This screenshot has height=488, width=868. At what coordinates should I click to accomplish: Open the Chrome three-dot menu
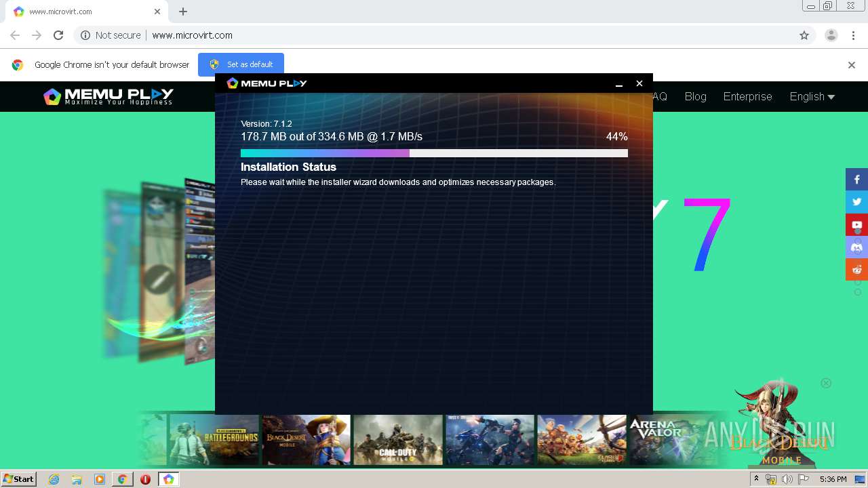point(852,35)
